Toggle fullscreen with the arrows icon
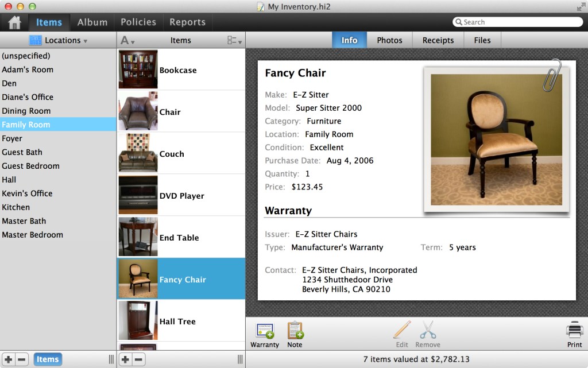588x368 pixels. click(581, 6)
